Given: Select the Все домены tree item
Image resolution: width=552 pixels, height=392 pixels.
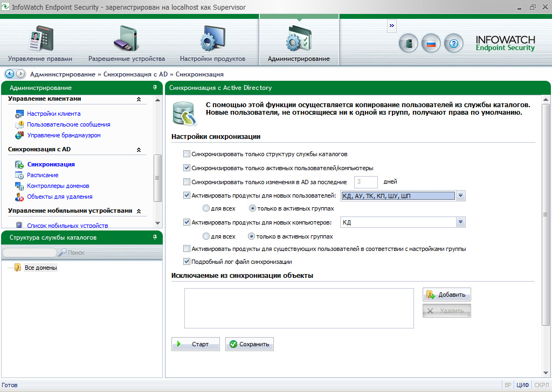Looking at the screenshot, I should pyautogui.click(x=41, y=268).
